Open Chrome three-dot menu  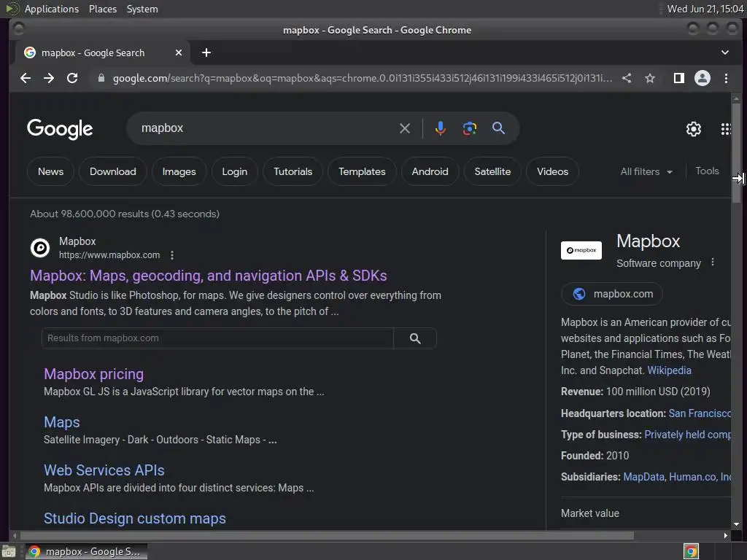pyautogui.click(x=726, y=78)
